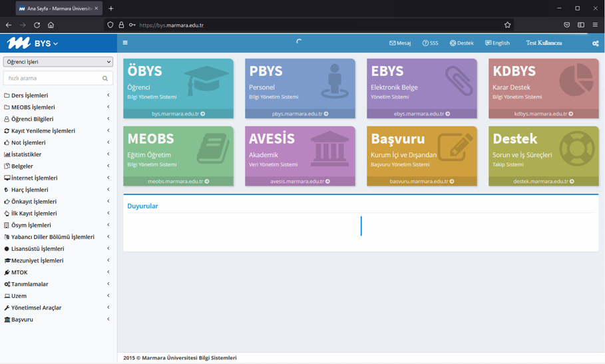Image resolution: width=605 pixels, height=364 pixels.
Task: Follow the avesis.marmara.edu.tr link
Action: [x=300, y=181]
